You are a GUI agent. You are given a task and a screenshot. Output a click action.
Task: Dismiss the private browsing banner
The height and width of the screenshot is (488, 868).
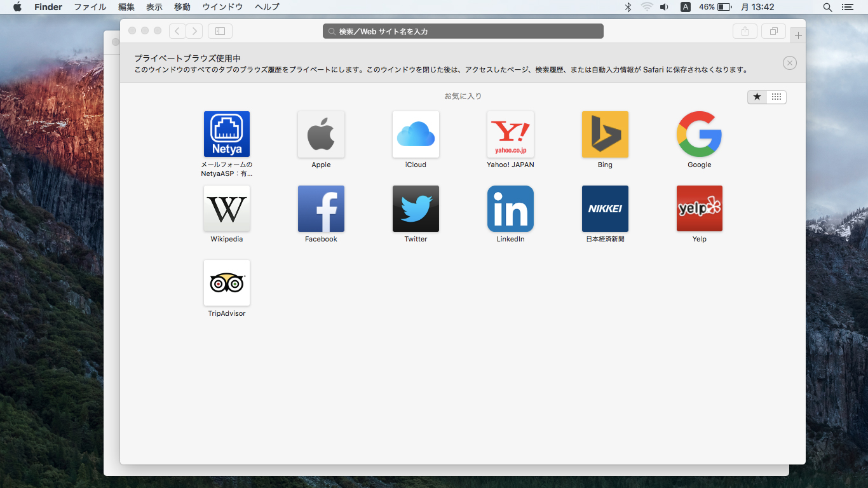tap(789, 63)
